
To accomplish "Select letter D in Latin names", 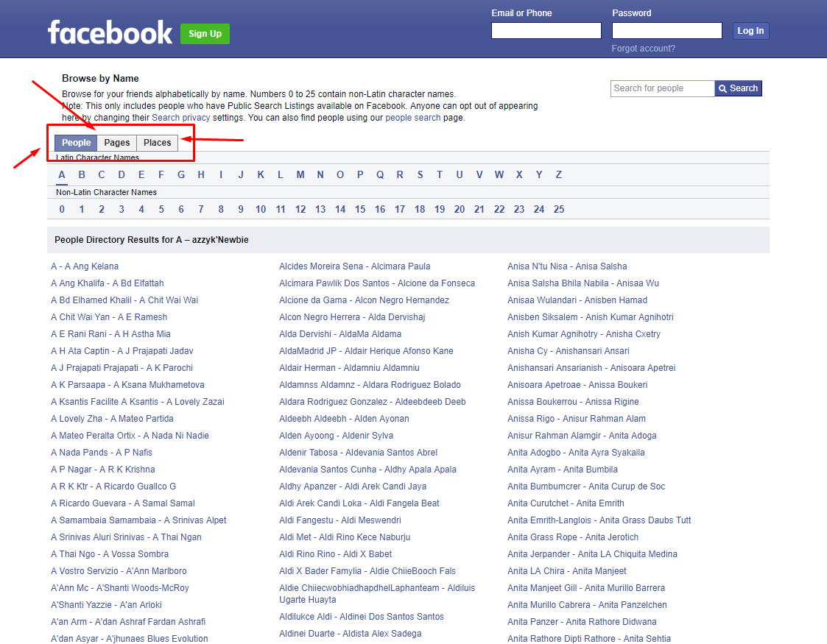I will pos(122,175).
